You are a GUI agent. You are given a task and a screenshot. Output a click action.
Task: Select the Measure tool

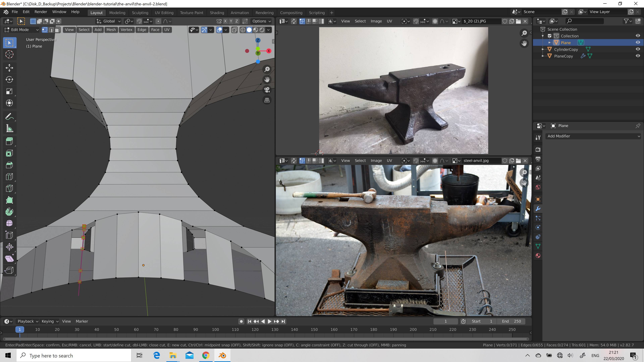pyautogui.click(x=9, y=128)
